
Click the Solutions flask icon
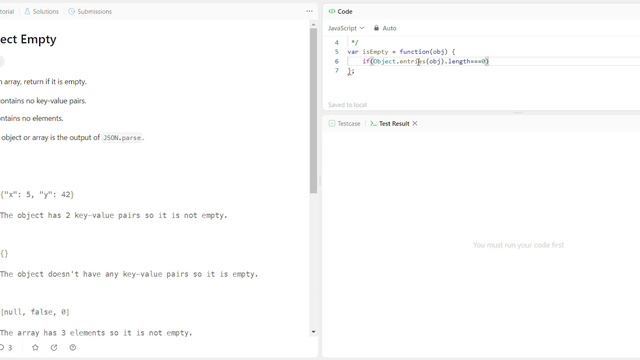27,11
